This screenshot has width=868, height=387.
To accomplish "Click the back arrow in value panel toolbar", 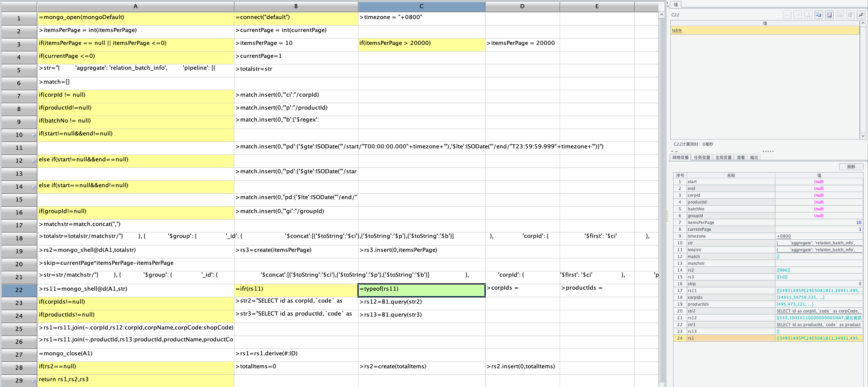I will pyautogui.click(x=787, y=15).
